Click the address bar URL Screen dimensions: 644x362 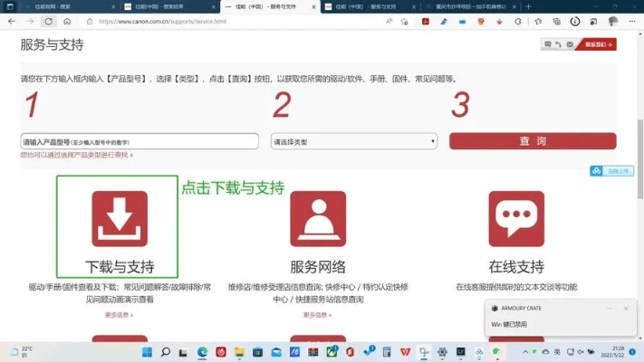(x=162, y=22)
